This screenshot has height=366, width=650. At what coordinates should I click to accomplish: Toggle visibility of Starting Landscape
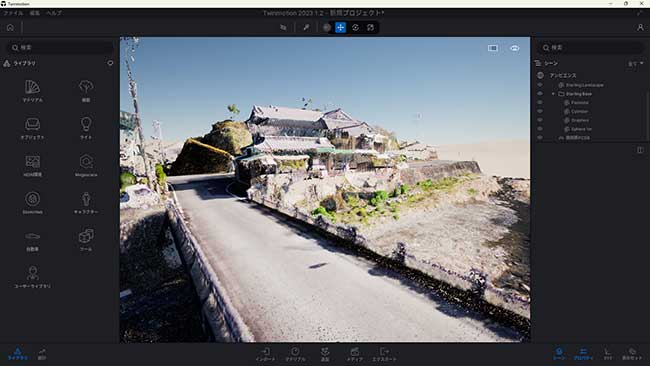tap(540, 85)
